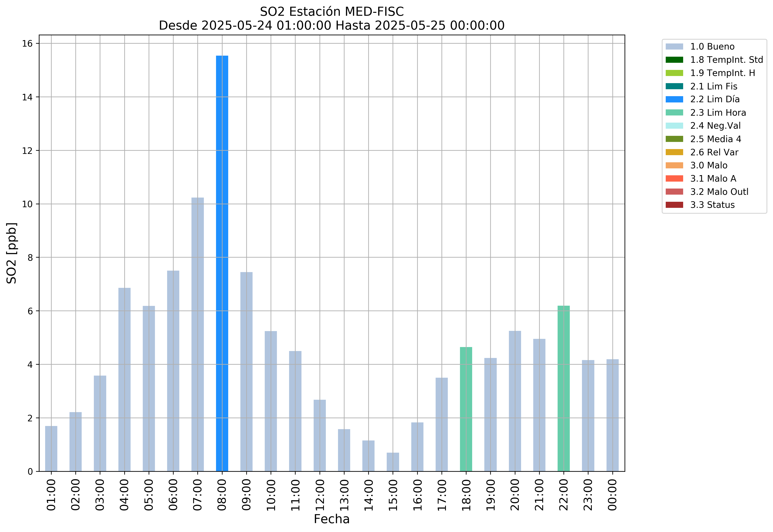Click the 3.3 Status legend swatch
This screenshot has width=773, height=532.
[x=674, y=205]
